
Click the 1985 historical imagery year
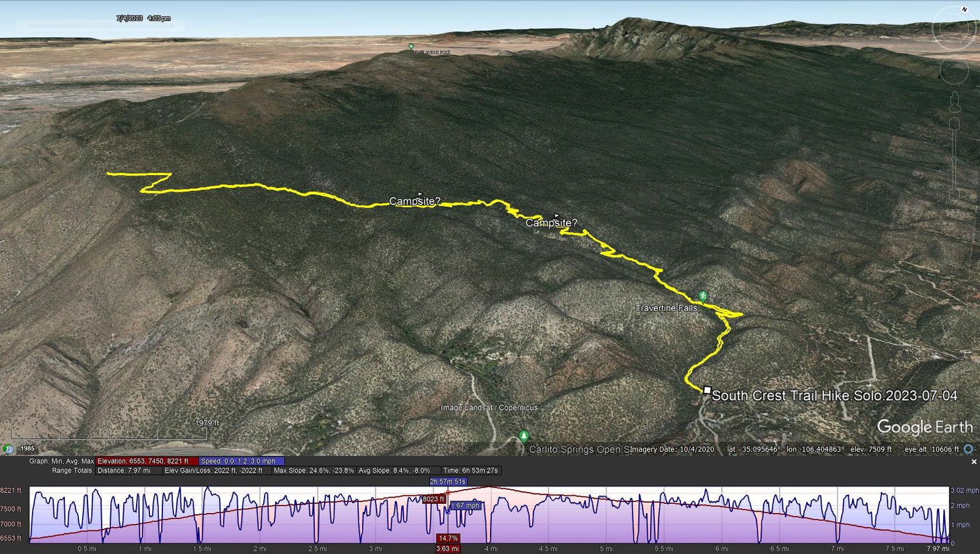[x=28, y=449]
